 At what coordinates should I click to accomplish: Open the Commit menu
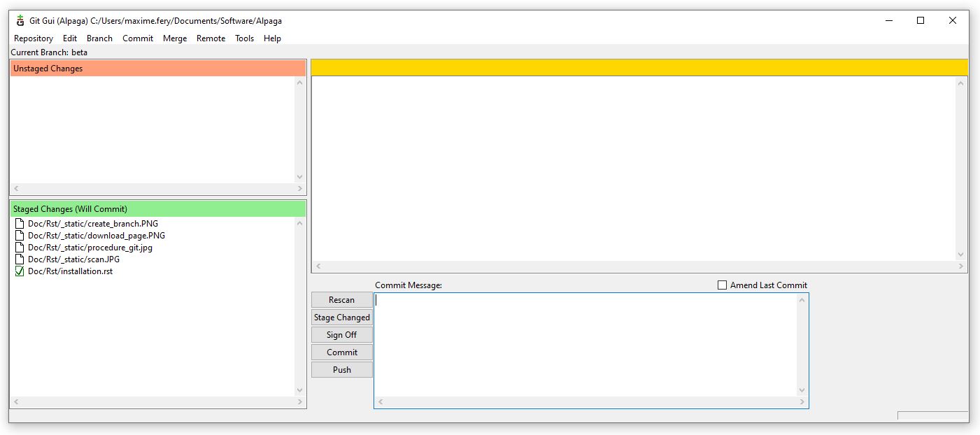(138, 38)
